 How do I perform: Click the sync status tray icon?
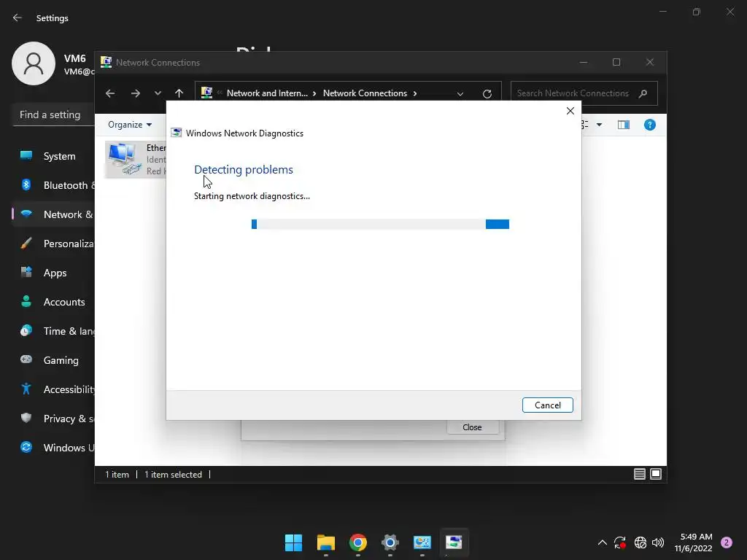(x=620, y=542)
